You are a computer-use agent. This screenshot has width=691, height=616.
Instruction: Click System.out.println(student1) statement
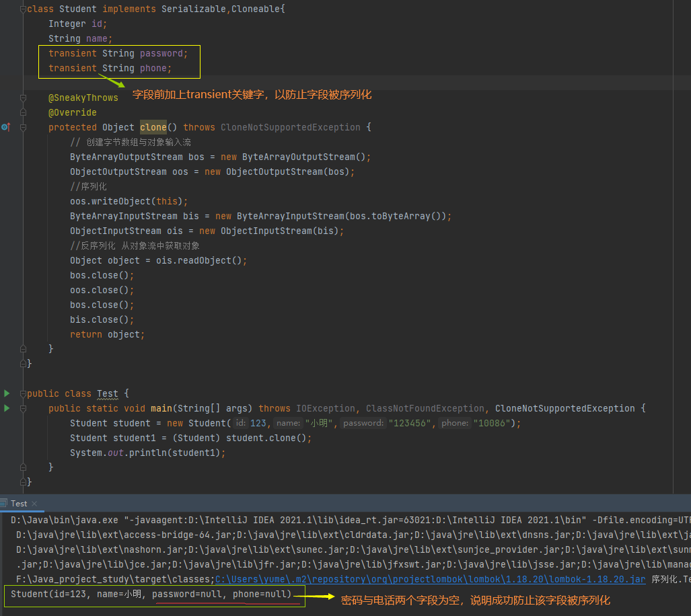pyautogui.click(x=147, y=453)
